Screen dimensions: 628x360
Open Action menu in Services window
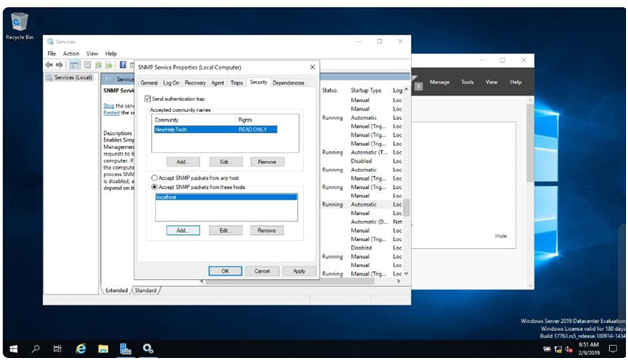pyautogui.click(x=71, y=54)
